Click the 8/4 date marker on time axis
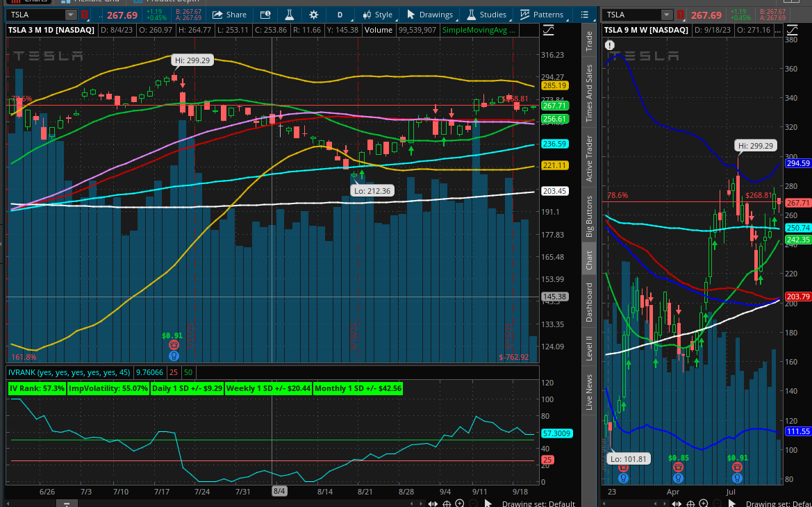The width and height of the screenshot is (812, 507). click(279, 491)
